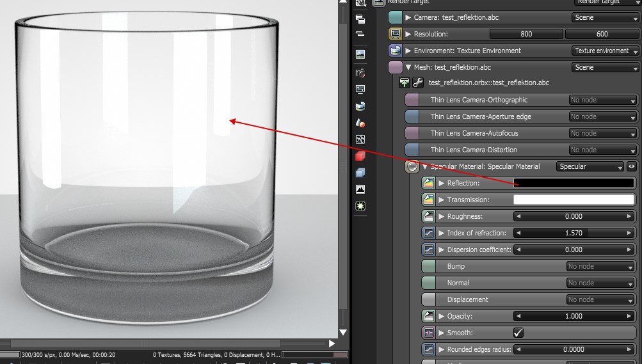Open the Texture environment dropdown
Screen dimensions: 642x364
coord(605,51)
